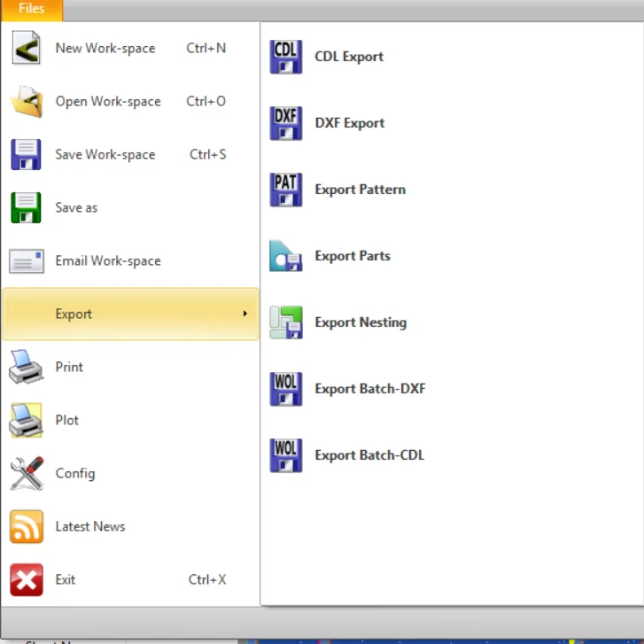
Task: Select the Save as menu entry
Action: pyautogui.click(x=130, y=207)
